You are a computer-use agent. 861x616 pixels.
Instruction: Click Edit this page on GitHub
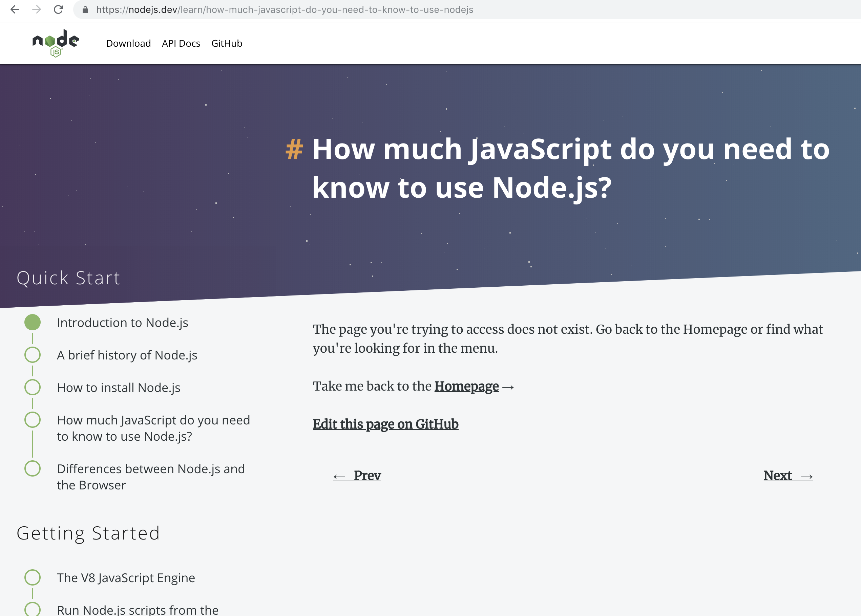point(386,424)
